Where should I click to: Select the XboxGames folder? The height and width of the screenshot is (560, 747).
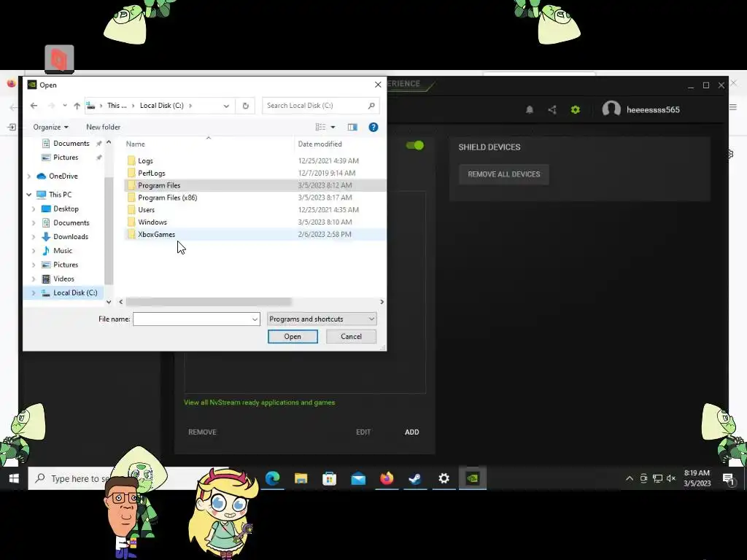255,234
